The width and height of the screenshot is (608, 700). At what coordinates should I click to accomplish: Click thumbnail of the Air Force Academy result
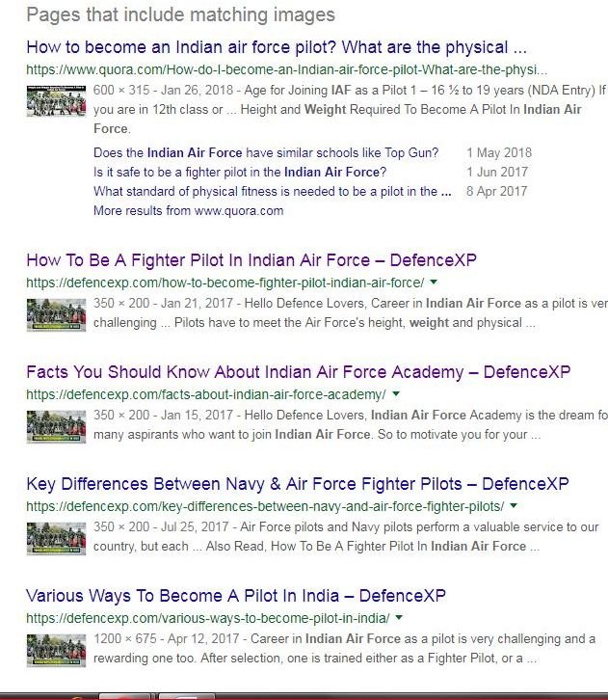(56, 427)
